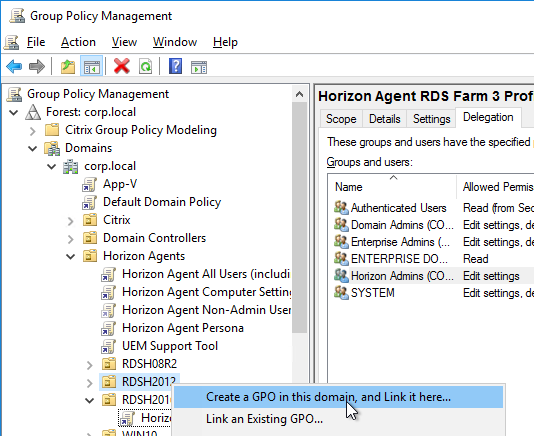This screenshot has width=534, height=436.
Task: Expand the RDSH08R2 OU
Action: pos(90,365)
